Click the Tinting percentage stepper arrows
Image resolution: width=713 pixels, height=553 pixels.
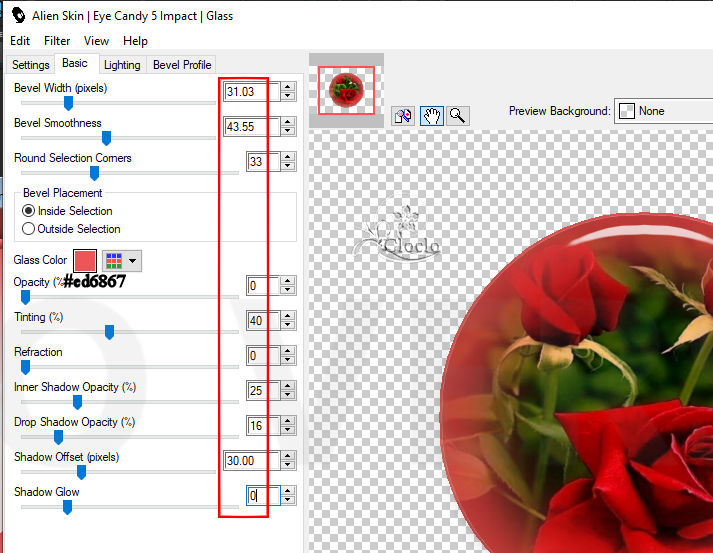(288, 321)
